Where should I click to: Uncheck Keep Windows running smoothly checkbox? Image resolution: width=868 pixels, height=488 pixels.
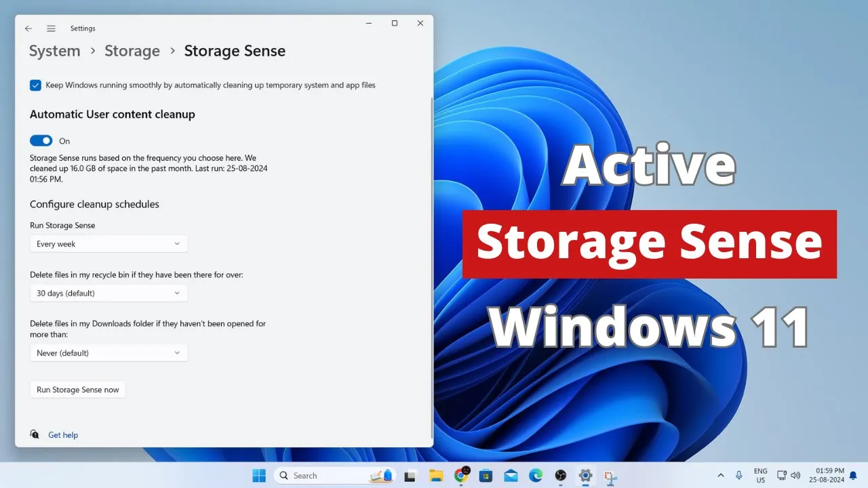pyautogui.click(x=35, y=85)
